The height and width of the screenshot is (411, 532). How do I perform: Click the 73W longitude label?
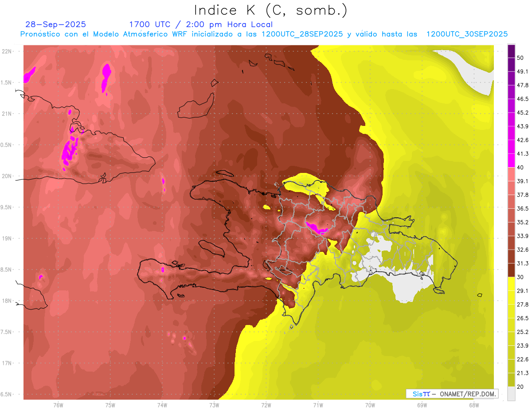[214, 405]
